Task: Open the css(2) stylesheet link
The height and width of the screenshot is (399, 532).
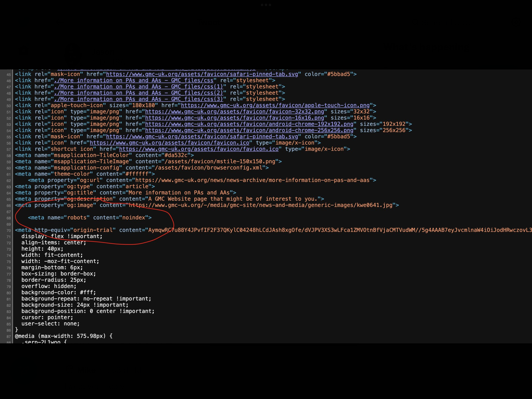Action: coord(139,93)
